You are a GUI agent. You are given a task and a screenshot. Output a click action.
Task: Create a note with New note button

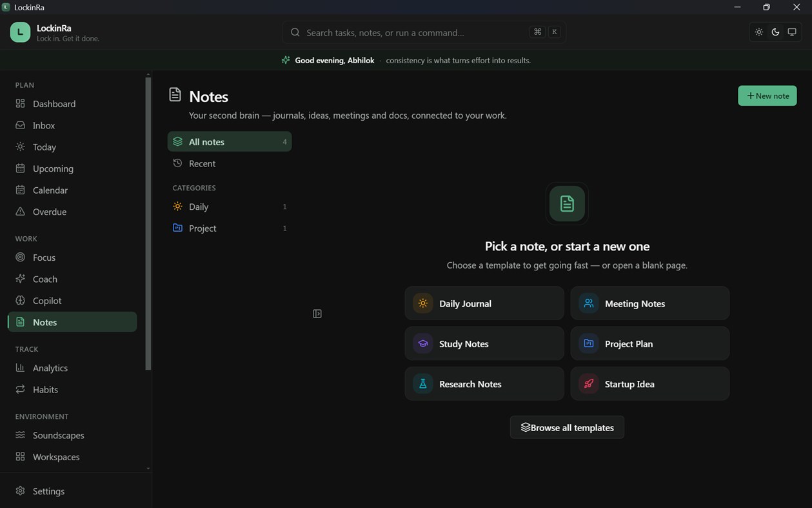click(x=767, y=96)
